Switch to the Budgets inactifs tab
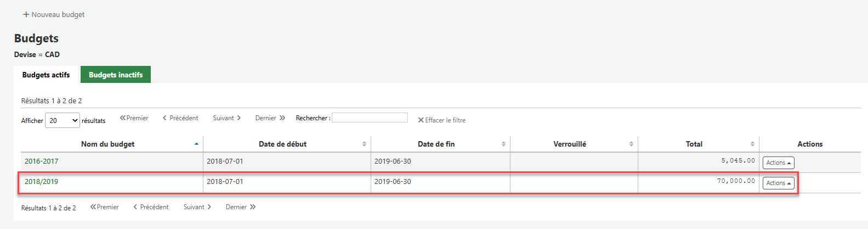The image size is (868, 229). (x=116, y=75)
